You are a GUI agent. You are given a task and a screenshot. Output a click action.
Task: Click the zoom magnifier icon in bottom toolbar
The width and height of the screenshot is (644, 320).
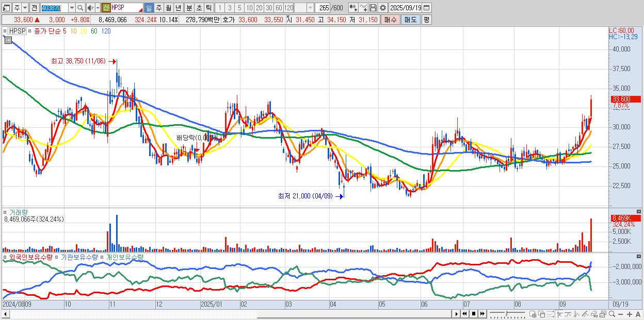coord(612,314)
